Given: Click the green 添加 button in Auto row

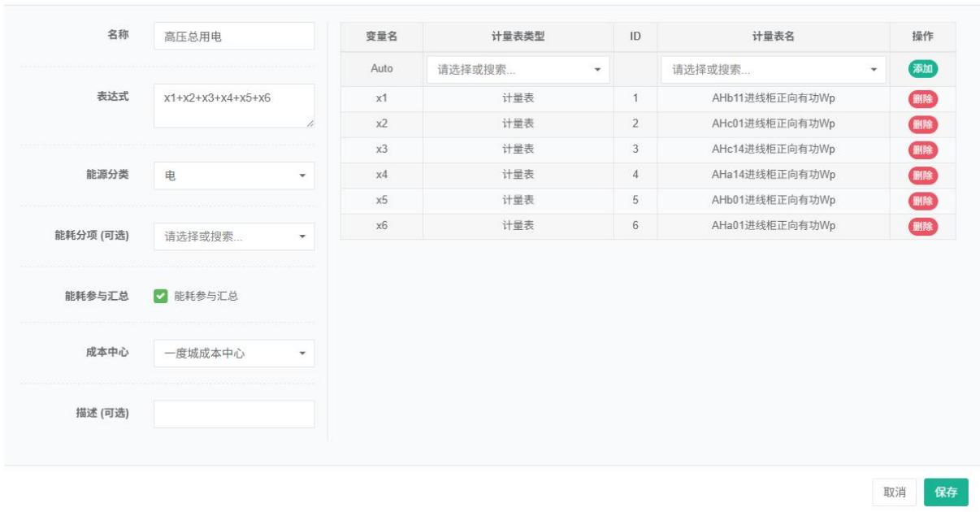Looking at the screenshot, I should pyautogui.click(x=922, y=70).
